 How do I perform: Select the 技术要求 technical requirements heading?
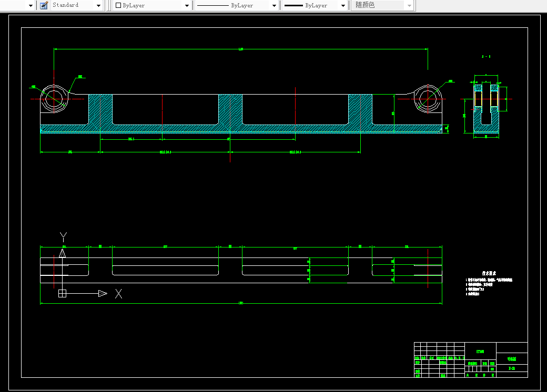pyautogui.click(x=489, y=274)
